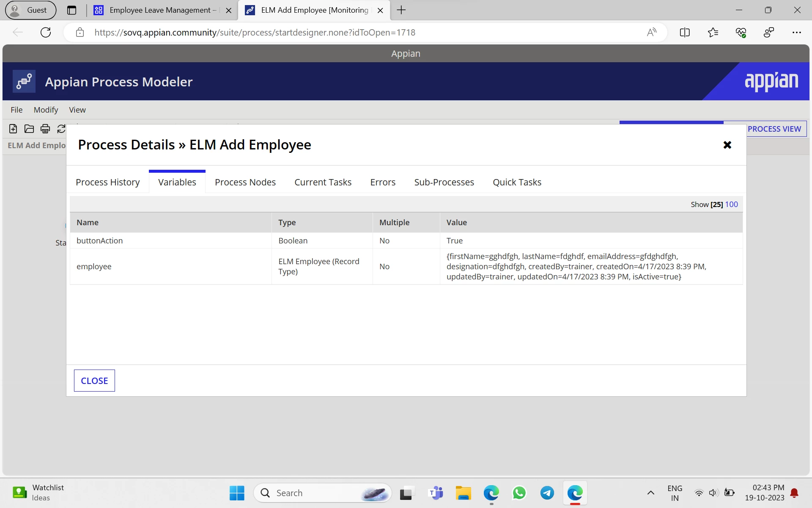This screenshot has height=508, width=812.
Task: Open the notification bell icon
Action: [x=794, y=493]
